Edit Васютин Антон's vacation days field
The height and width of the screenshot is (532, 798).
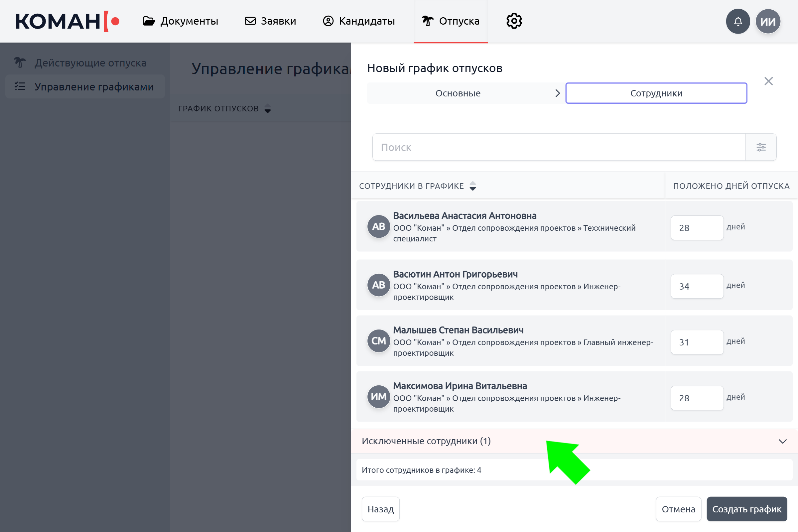pyautogui.click(x=697, y=286)
